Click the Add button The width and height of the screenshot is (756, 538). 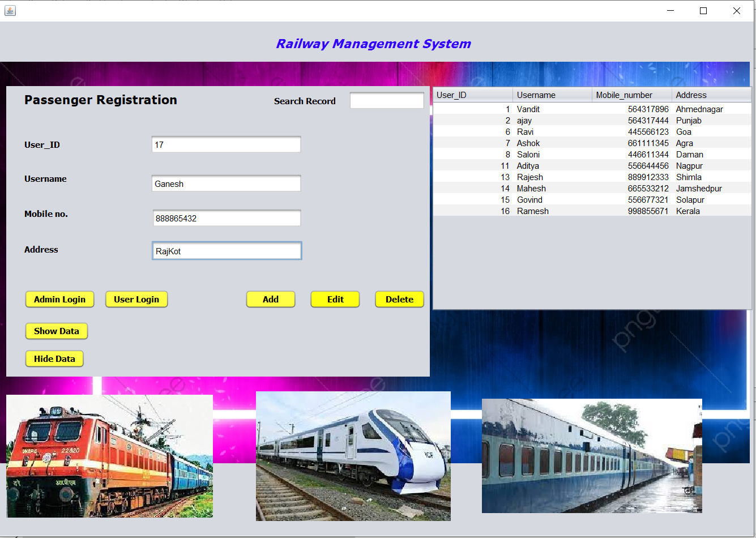[271, 299]
